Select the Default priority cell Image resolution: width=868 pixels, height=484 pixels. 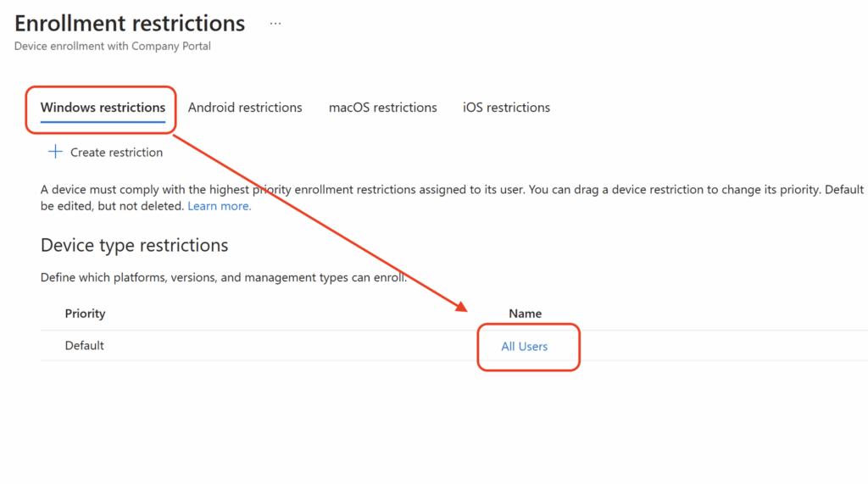pyautogui.click(x=84, y=346)
